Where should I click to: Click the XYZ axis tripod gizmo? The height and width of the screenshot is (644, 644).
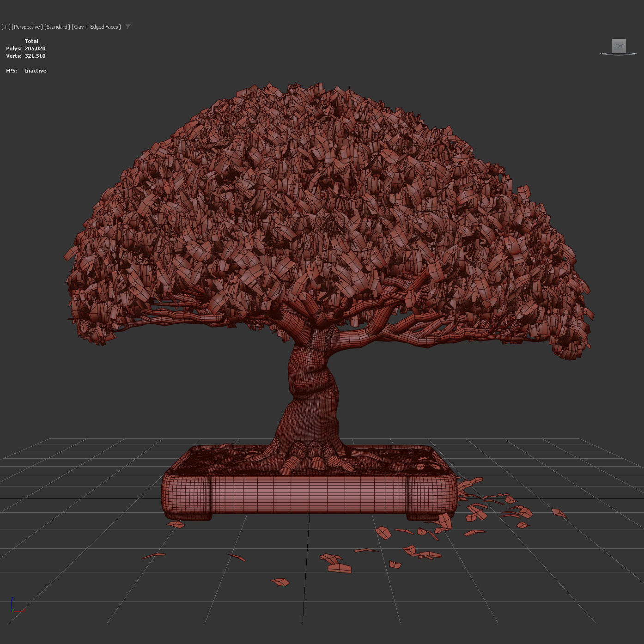[17, 606]
